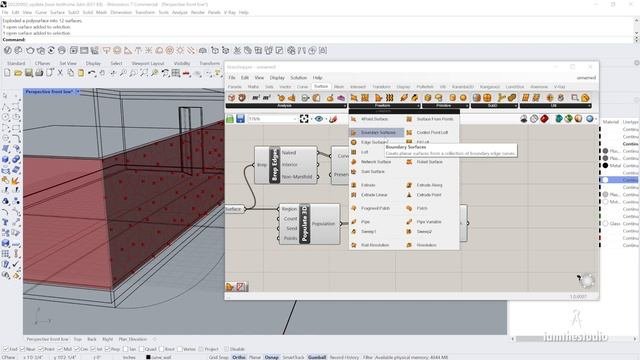Click the Area m² icon in Analysis panel

click(x=256, y=98)
